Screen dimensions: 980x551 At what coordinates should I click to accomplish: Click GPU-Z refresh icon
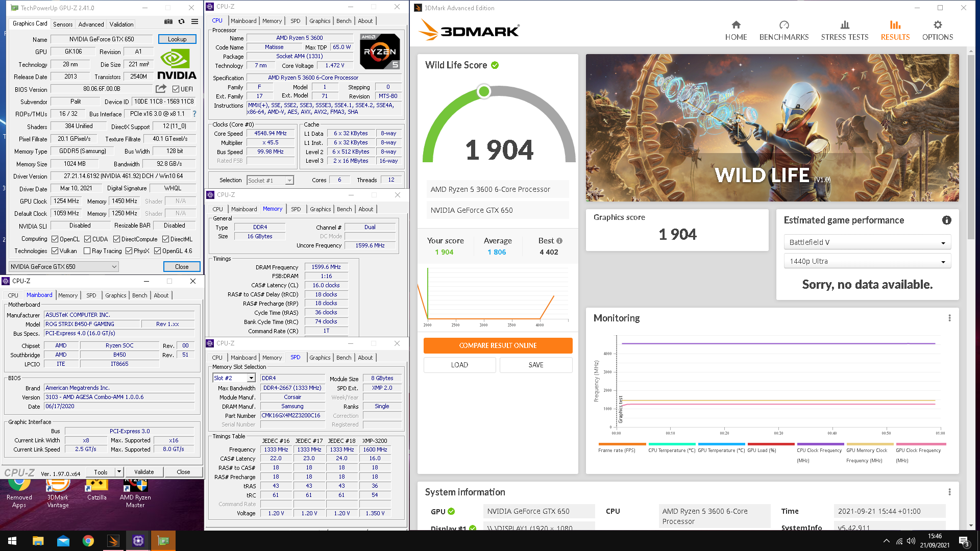[x=181, y=21]
